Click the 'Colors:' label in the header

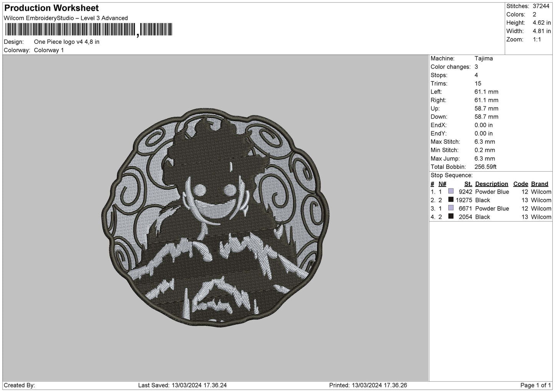pos(515,15)
